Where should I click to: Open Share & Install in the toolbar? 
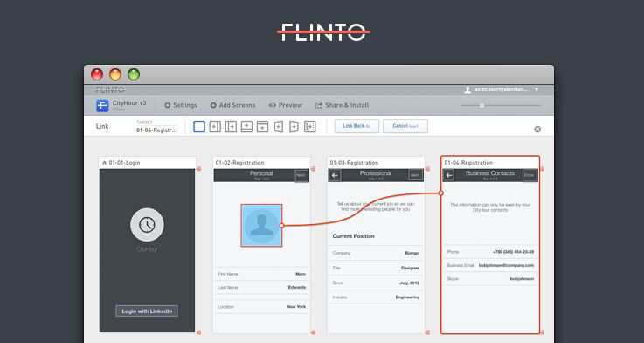click(343, 105)
